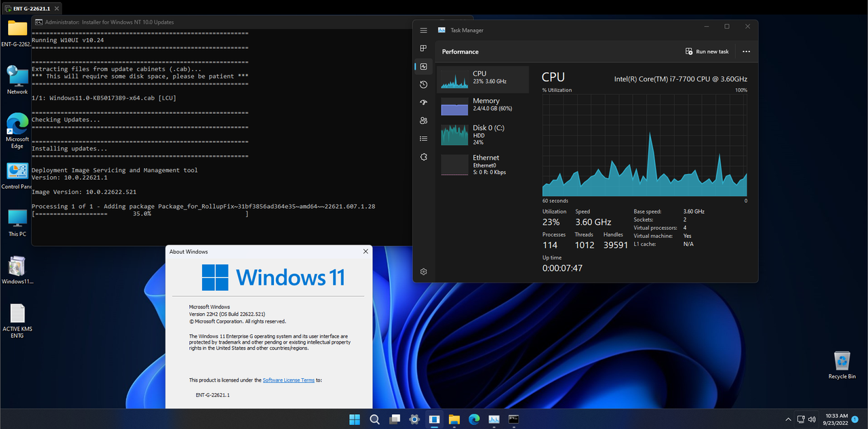Open the three-dot more options menu in Task Manager
This screenshot has width=868, height=429.
click(x=746, y=52)
